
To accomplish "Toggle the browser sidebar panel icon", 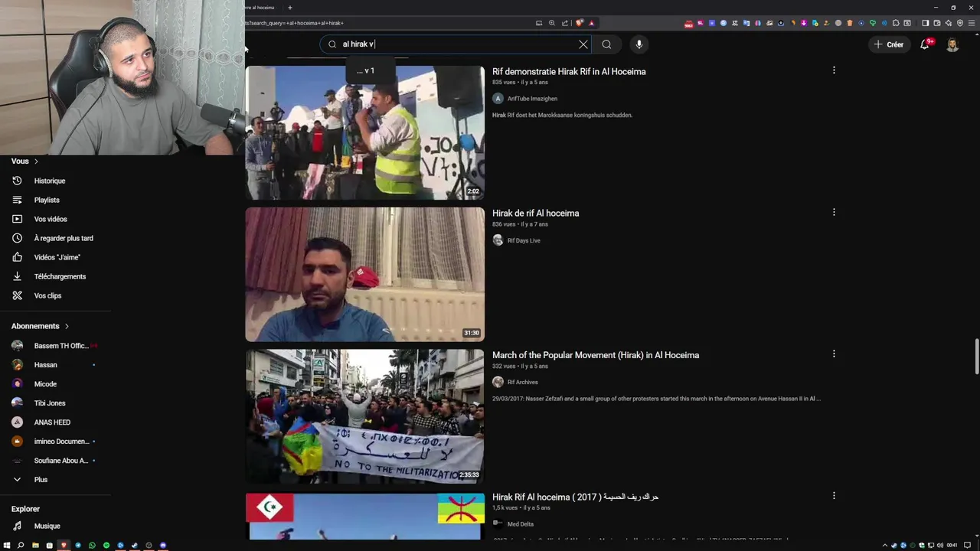I will [925, 23].
